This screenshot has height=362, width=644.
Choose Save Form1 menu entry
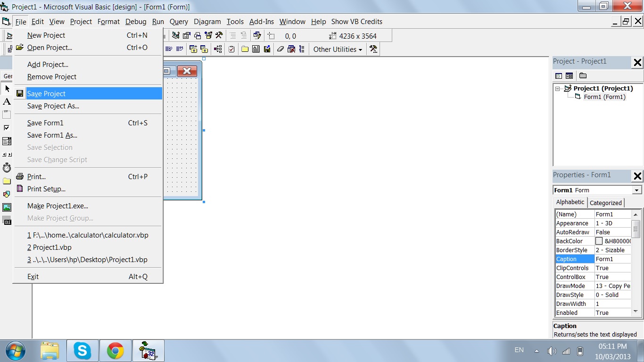88,123
